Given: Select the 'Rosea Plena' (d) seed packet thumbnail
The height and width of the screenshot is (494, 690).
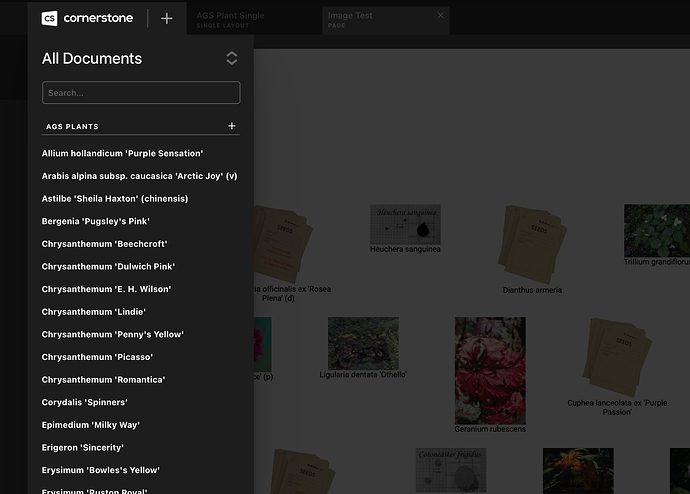Looking at the screenshot, I should click(282, 244).
